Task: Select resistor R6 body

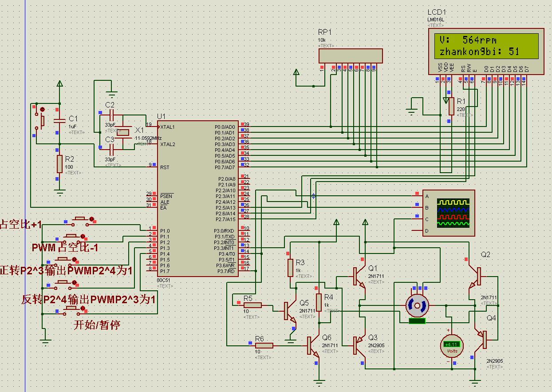Action: tap(264, 345)
